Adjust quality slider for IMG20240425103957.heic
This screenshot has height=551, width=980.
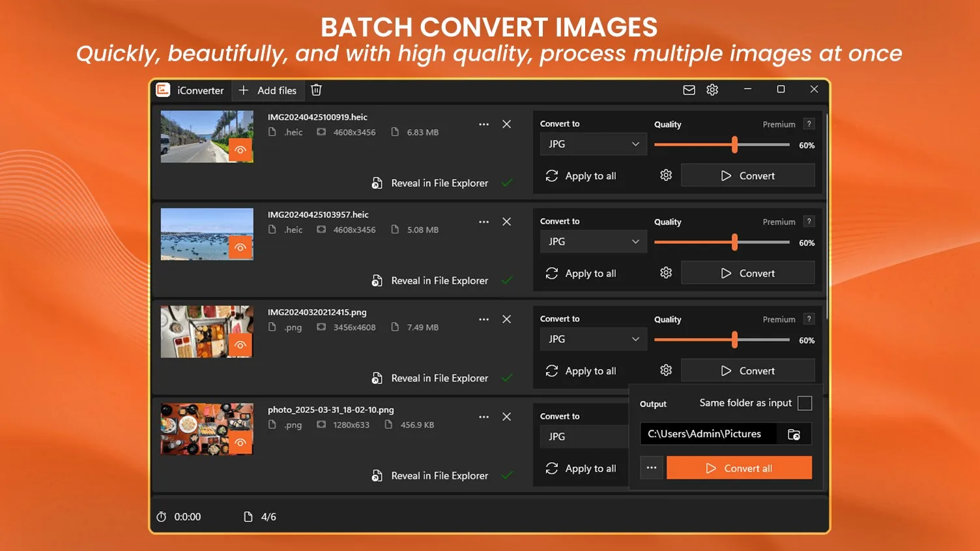click(x=735, y=242)
